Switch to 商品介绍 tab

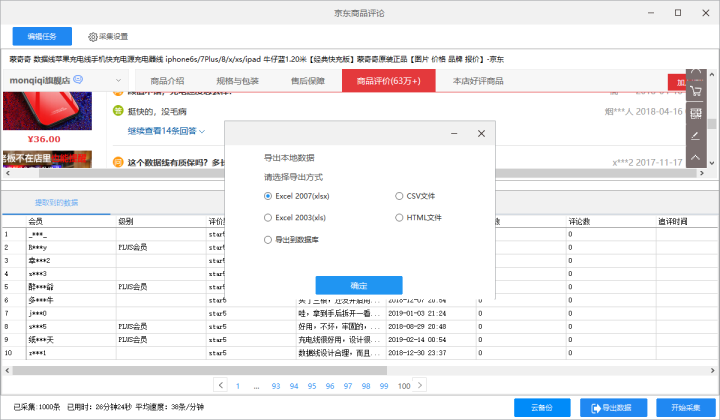(167, 81)
